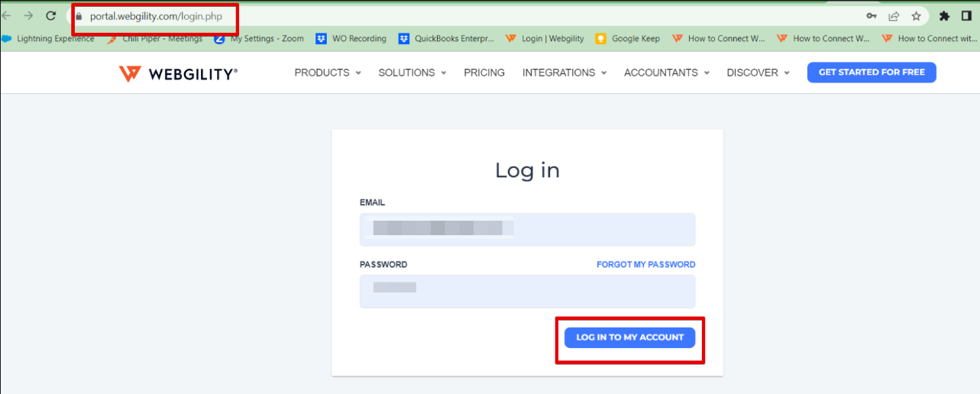Click LOG IN TO MY ACCOUNT button

tap(630, 337)
